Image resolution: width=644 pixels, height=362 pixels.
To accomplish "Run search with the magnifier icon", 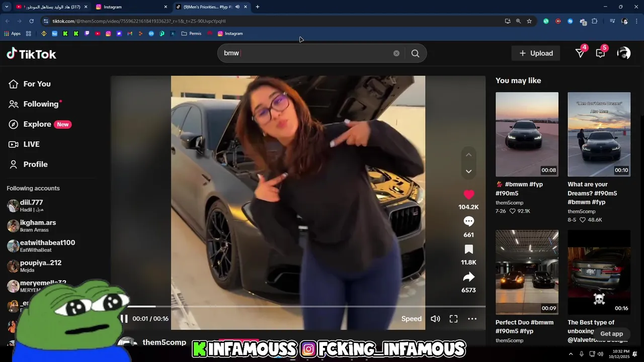I will pyautogui.click(x=415, y=53).
